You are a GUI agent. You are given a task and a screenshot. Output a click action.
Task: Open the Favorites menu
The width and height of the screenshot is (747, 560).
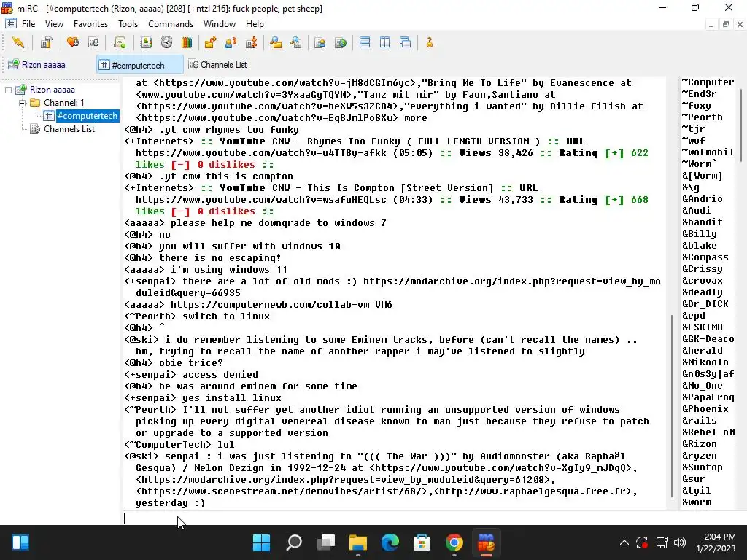tap(90, 24)
